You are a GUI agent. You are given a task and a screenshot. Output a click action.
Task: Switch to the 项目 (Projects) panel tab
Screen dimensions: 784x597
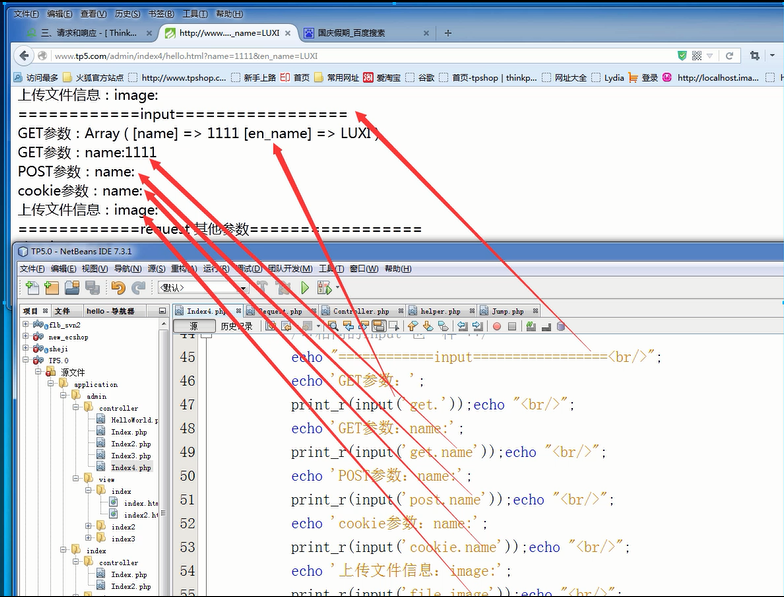pos(30,311)
